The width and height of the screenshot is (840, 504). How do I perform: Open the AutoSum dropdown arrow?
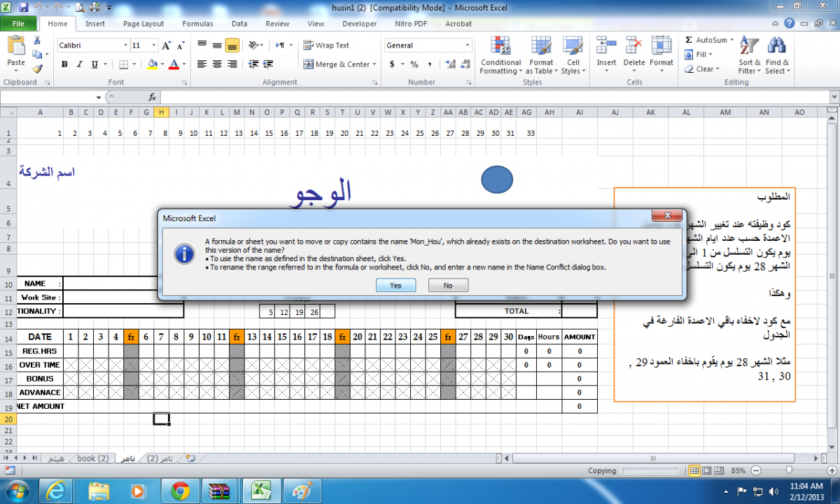point(731,41)
